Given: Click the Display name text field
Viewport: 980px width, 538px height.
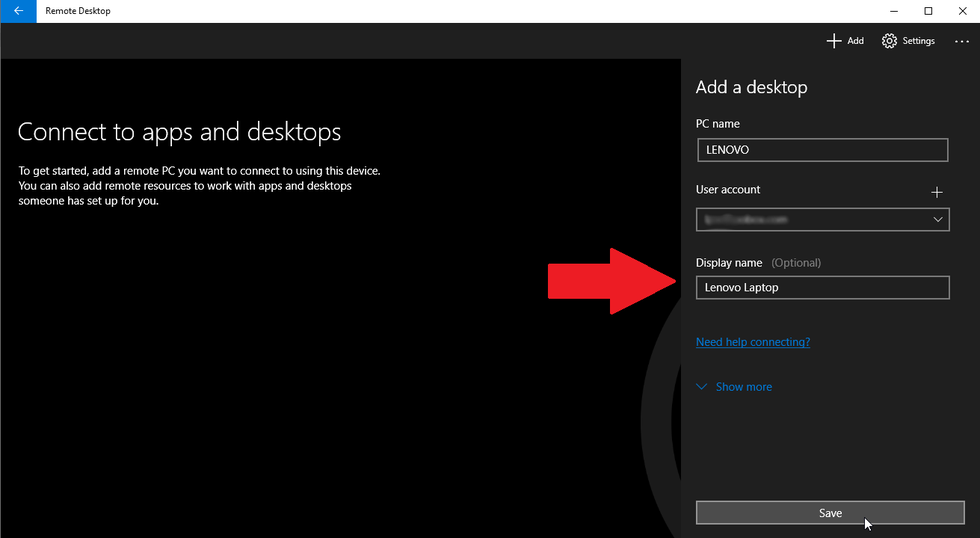Looking at the screenshot, I should (822, 287).
